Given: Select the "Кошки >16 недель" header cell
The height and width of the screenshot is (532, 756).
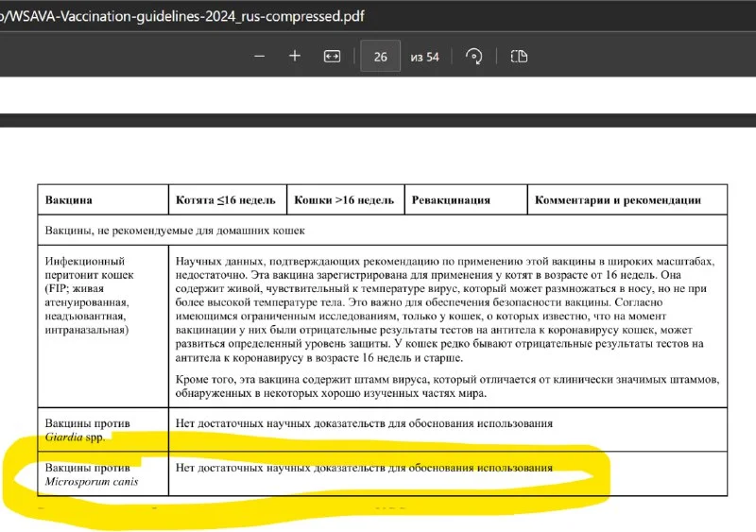Looking at the screenshot, I should [x=344, y=200].
